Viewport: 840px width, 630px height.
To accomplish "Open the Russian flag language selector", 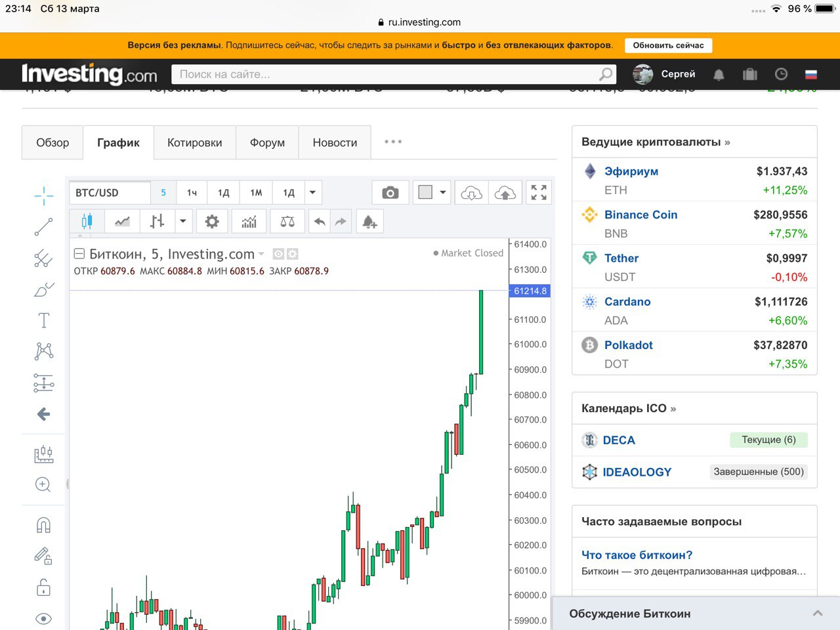I will point(811,74).
